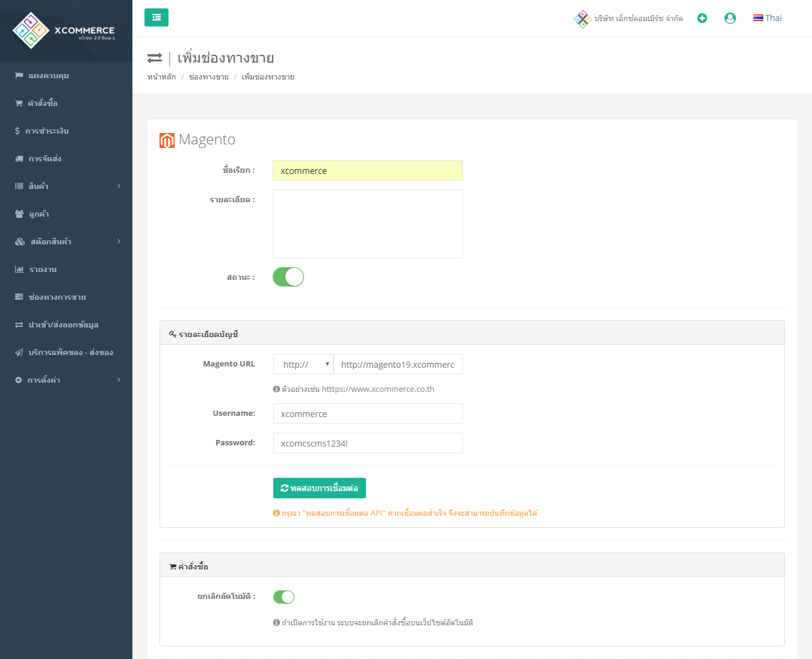
Task: Click the cubes icon for สต๊อกสินค้า
Action: [20, 241]
